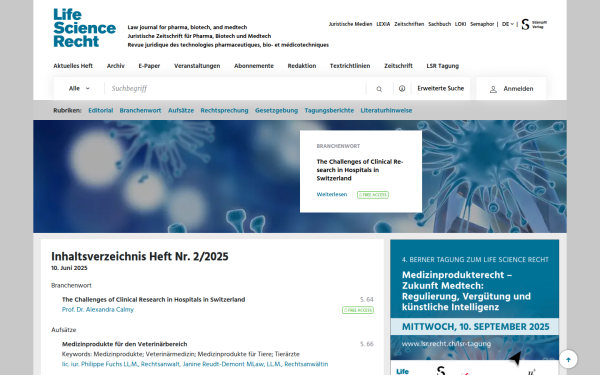
Task: Open the search info icon
Action: pyautogui.click(x=402, y=88)
